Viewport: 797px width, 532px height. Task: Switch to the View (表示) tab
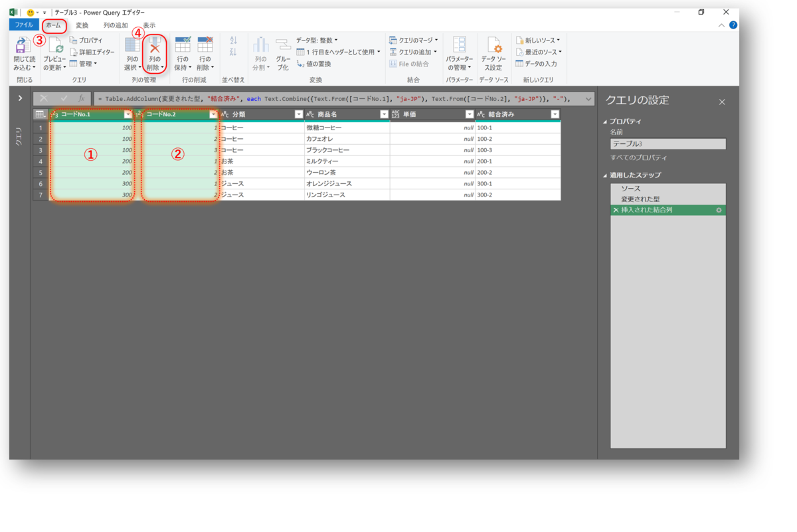pos(149,25)
